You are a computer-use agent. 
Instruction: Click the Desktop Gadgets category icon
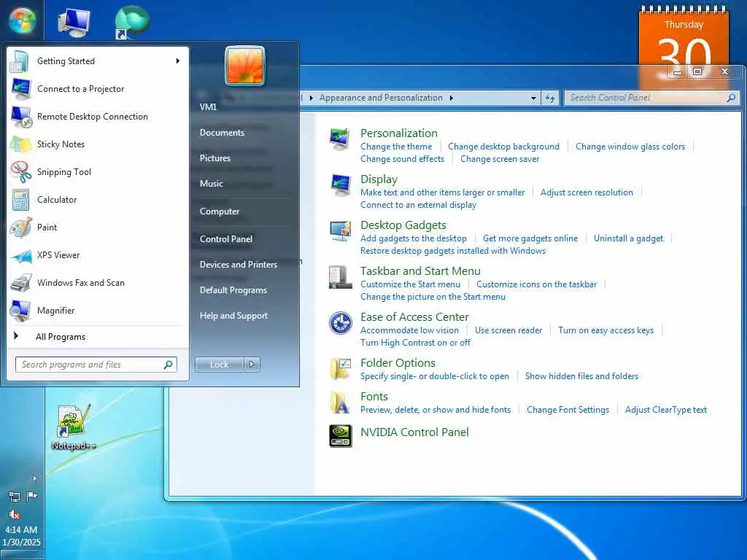(x=340, y=231)
